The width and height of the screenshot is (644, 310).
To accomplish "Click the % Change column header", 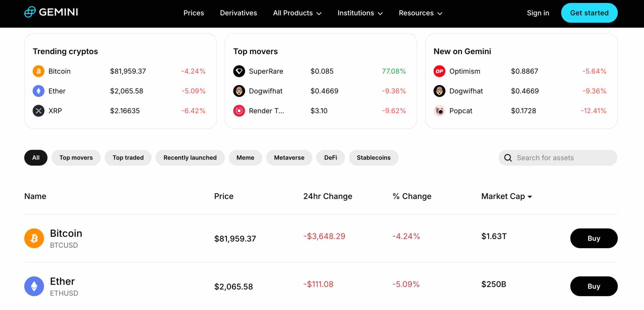I will point(412,196).
